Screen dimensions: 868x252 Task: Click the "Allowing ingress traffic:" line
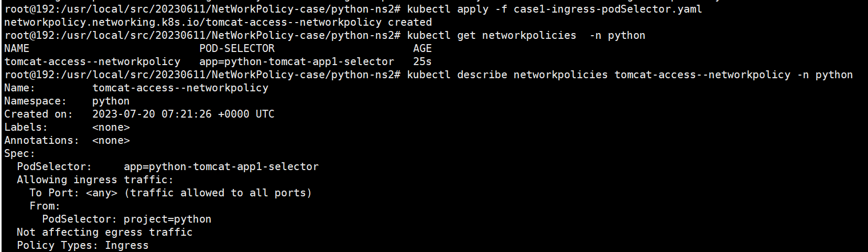(x=95, y=180)
